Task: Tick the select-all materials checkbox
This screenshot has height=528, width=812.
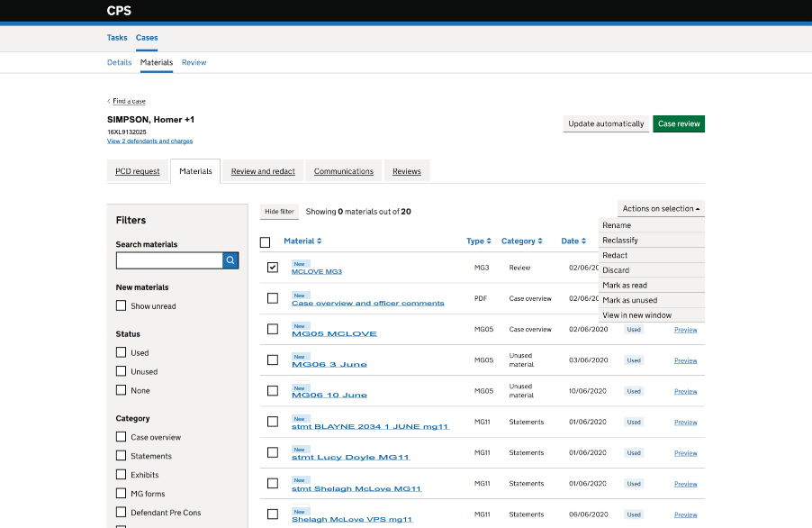Action: pos(266,242)
